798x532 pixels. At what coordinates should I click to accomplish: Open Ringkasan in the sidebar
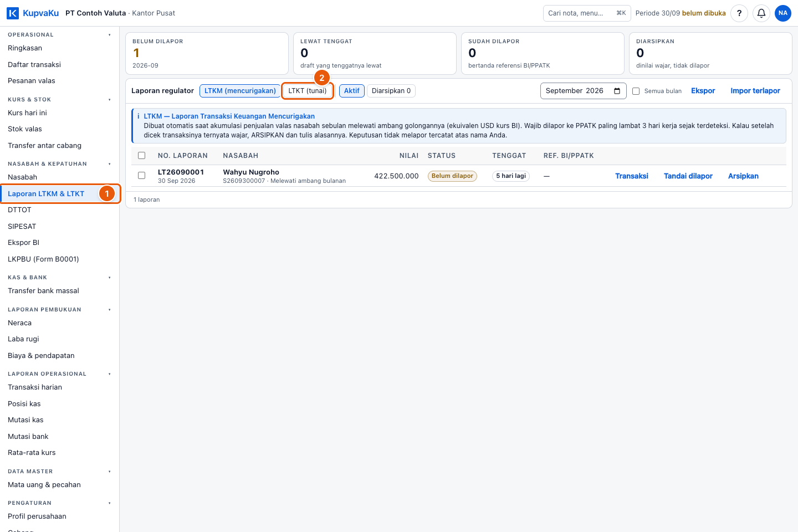point(60,48)
